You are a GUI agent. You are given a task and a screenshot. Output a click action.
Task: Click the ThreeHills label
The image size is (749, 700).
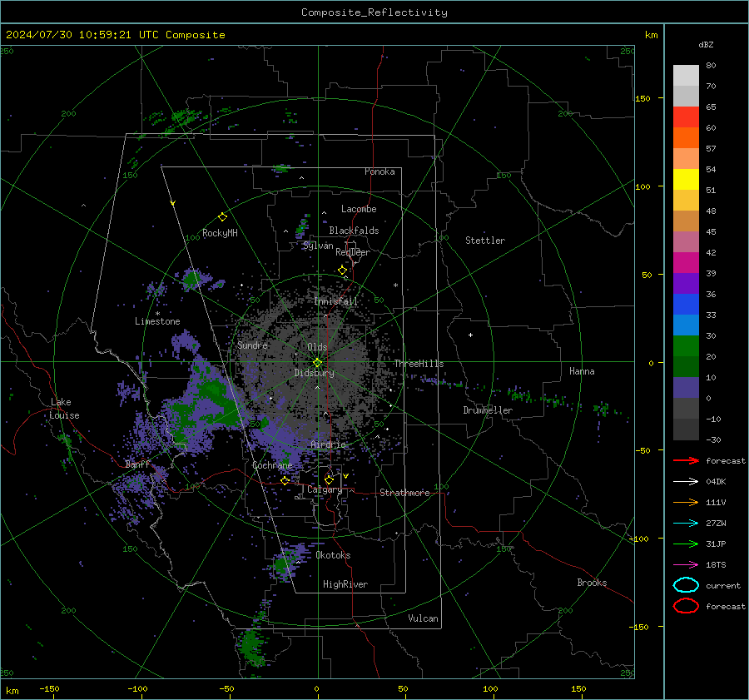pos(419,364)
